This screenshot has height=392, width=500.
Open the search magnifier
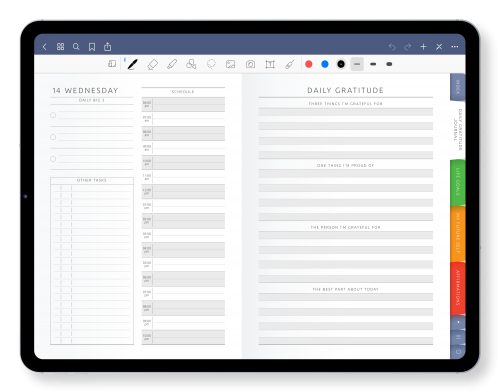click(x=76, y=47)
